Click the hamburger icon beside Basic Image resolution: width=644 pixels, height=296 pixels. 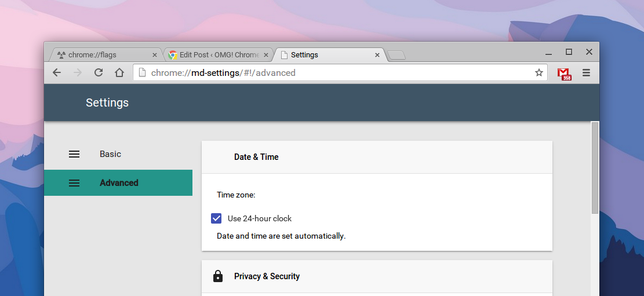(74, 154)
